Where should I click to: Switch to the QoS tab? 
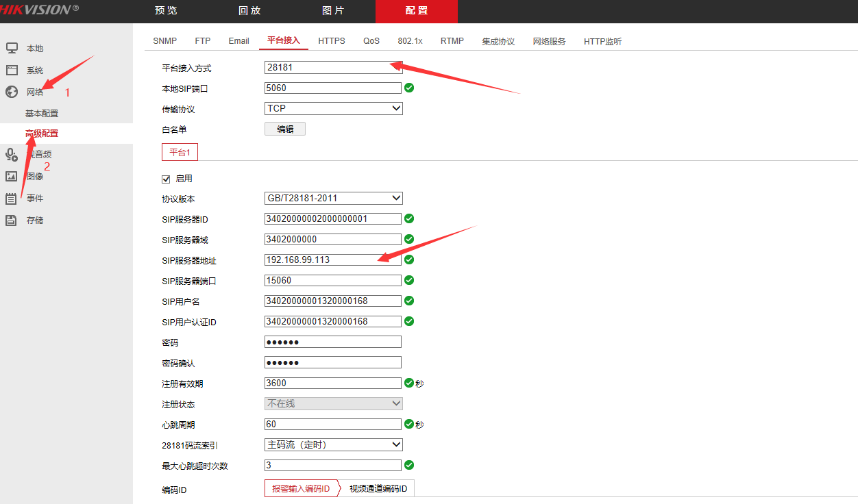coord(371,41)
